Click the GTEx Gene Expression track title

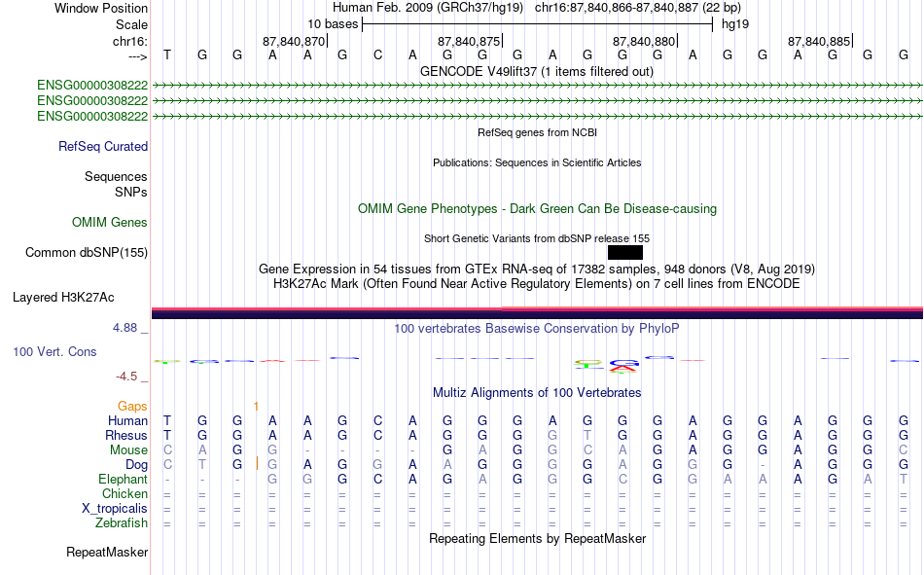537,269
